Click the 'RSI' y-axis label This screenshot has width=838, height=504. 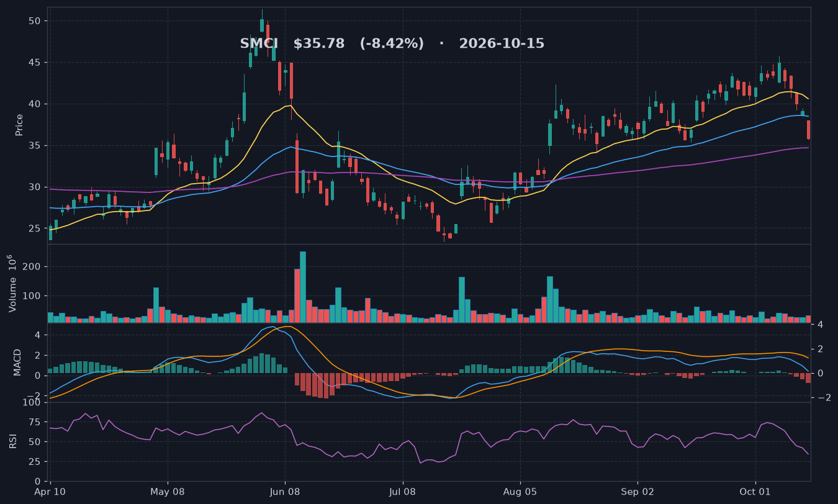pos(13,441)
